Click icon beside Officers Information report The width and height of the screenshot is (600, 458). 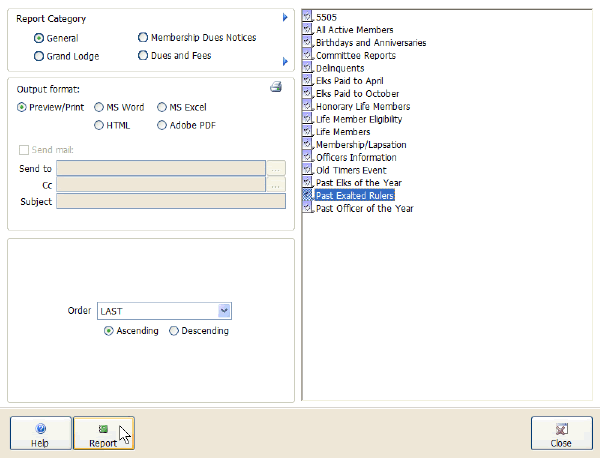point(308,158)
